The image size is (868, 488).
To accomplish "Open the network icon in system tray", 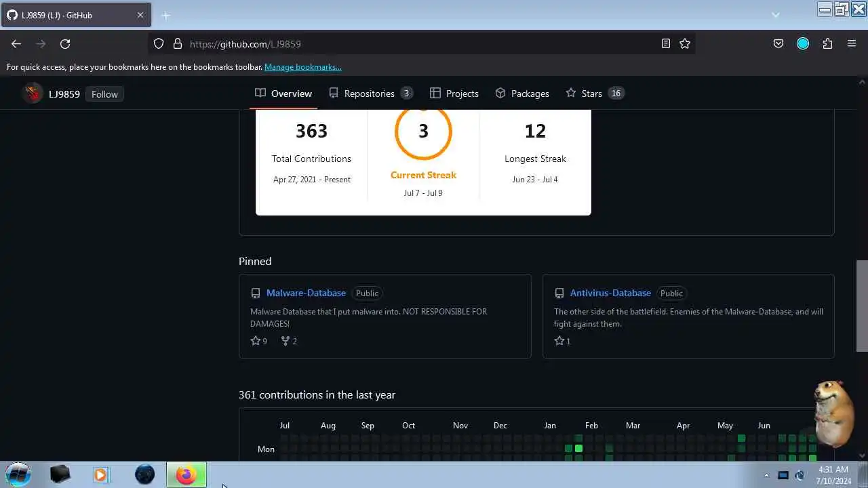I will tap(783, 476).
